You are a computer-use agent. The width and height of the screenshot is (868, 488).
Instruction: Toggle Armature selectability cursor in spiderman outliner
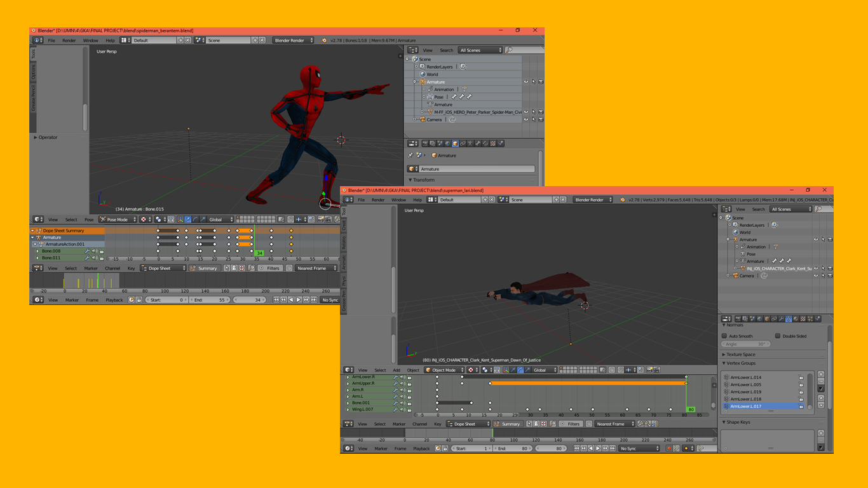coord(534,82)
